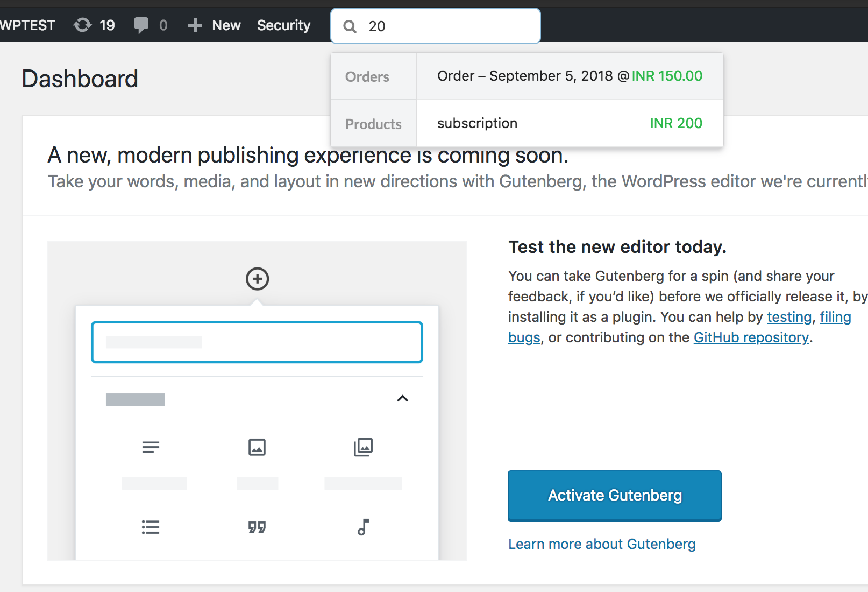Open the WPTEST site menu
This screenshot has height=592, width=868.
27,25
